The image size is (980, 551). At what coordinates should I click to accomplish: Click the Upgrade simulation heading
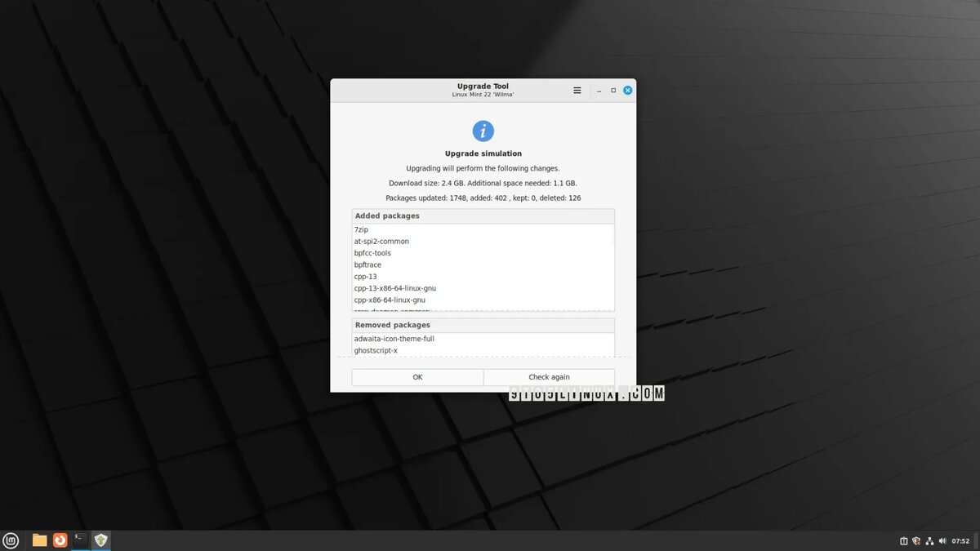483,153
